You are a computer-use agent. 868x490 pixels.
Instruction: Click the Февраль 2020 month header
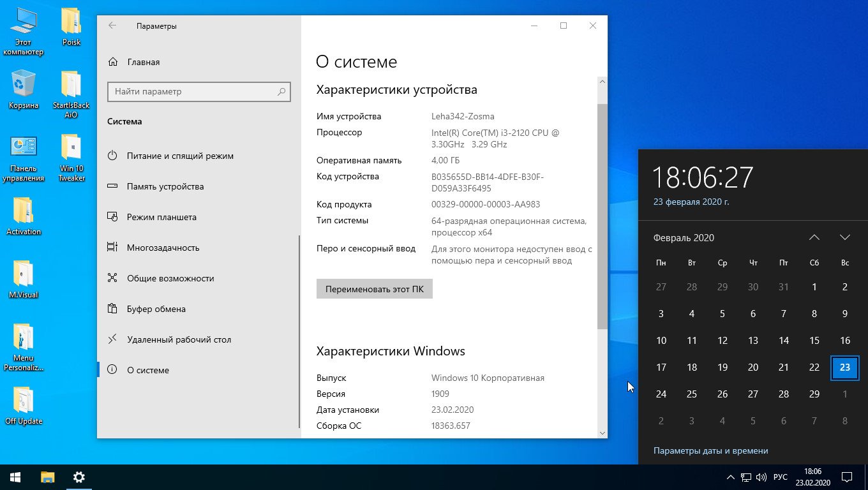tap(684, 237)
